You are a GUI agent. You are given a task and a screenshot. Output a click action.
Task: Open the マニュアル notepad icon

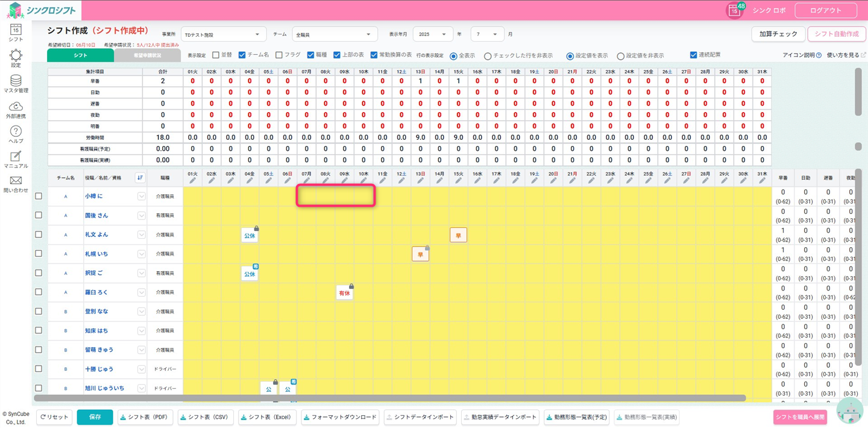pyautogui.click(x=16, y=156)
